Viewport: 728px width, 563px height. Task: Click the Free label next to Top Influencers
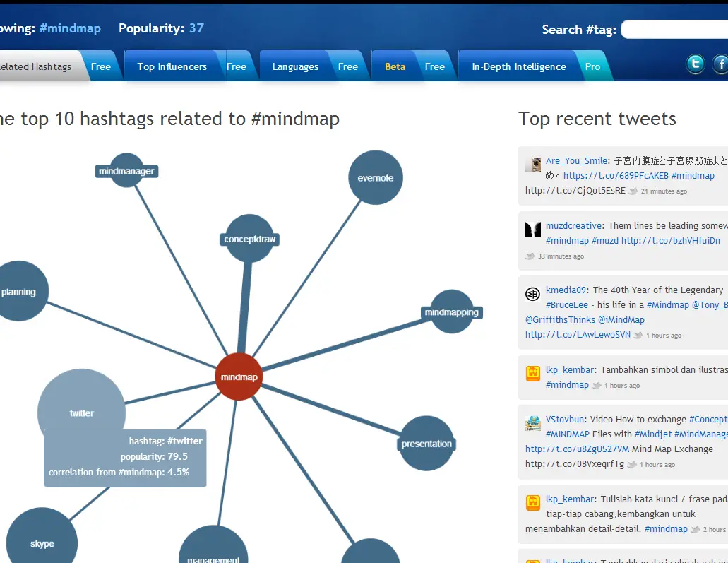237,66
